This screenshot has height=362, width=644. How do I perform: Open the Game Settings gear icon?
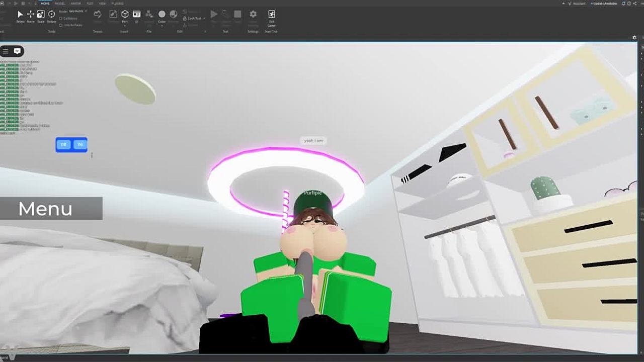click(x=253, y=14)
